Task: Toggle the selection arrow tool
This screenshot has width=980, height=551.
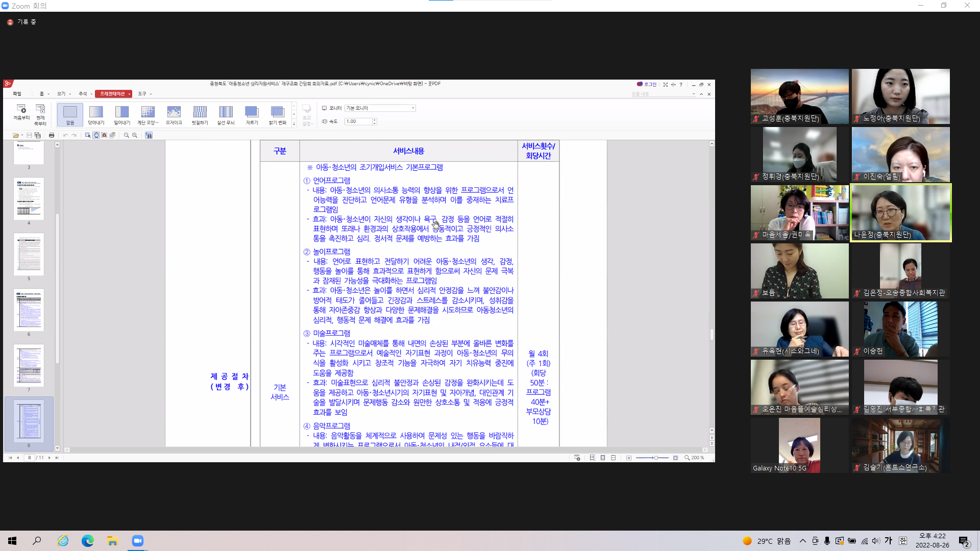Action: click(x=88, y=135)
